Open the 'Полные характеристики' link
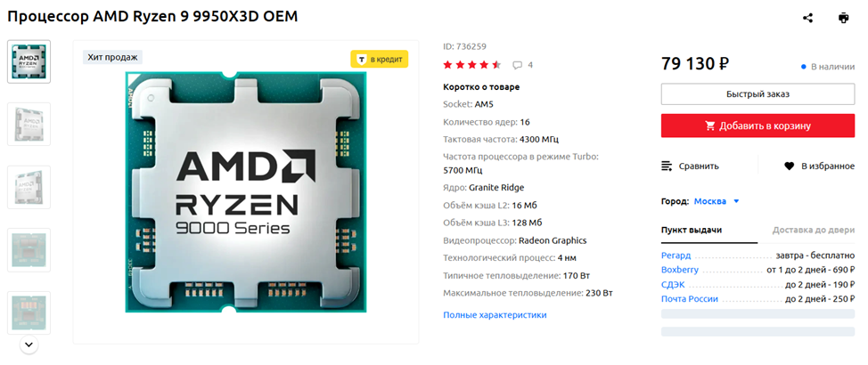Viewport: 868px width, 365px height. click(495, 315)
